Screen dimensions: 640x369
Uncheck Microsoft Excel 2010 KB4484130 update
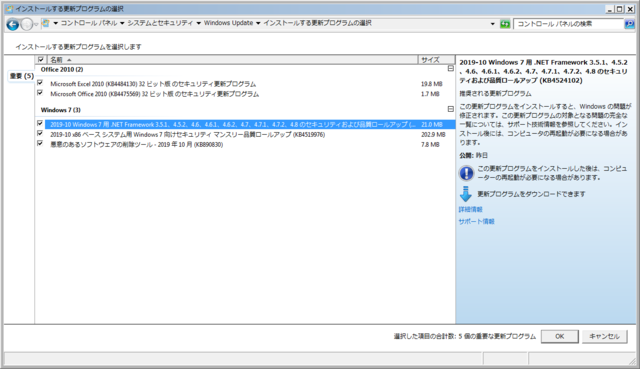[40, 83]
